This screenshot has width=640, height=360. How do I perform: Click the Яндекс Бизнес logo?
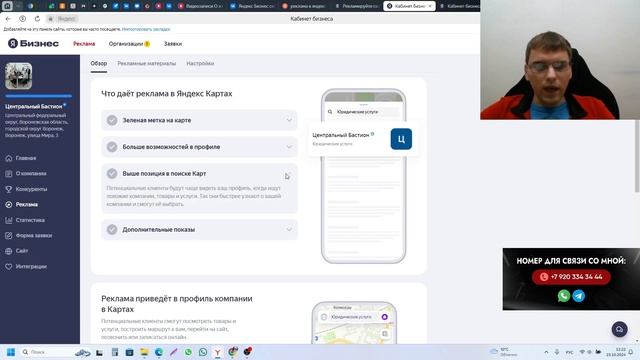pos(33,43)
